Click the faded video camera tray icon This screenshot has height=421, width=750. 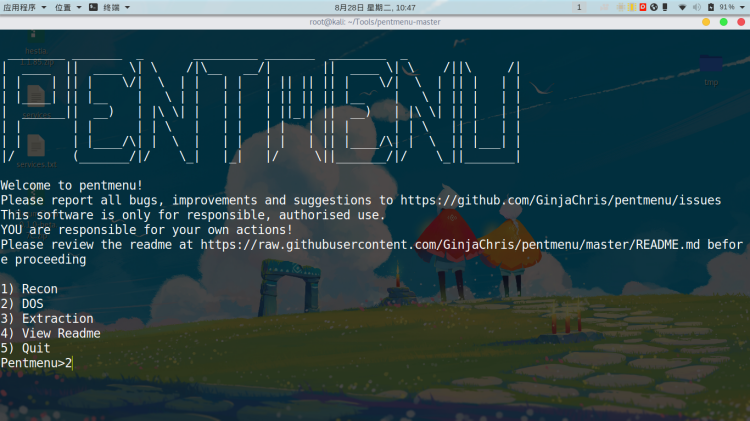point(605,7)
